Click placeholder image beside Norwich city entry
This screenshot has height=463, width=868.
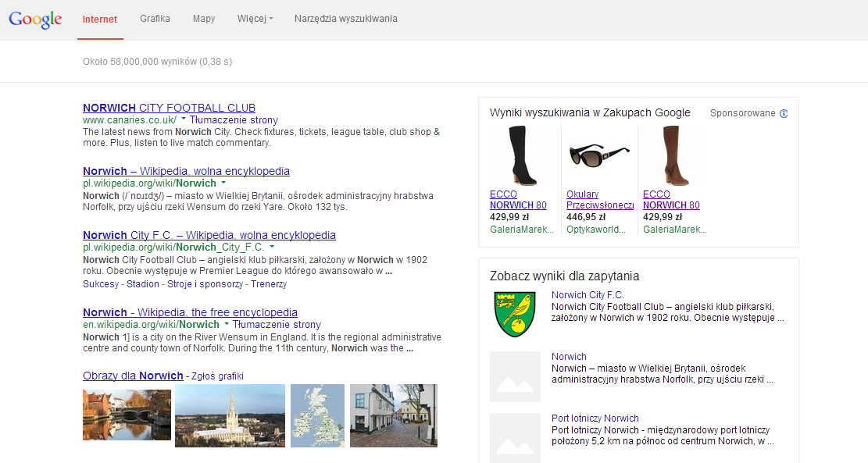click(515, 376)
